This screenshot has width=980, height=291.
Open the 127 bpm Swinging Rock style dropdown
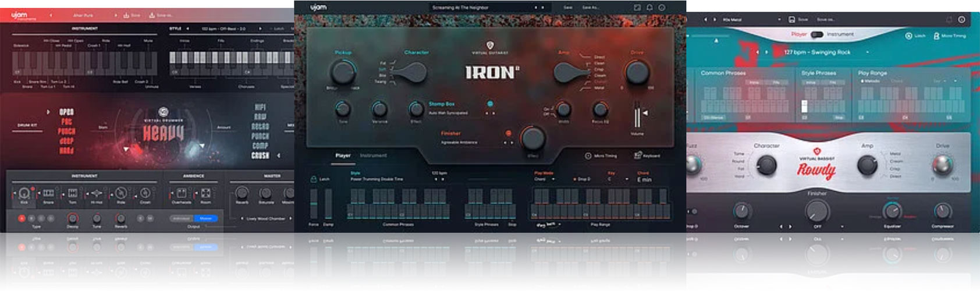coord(867,52)
